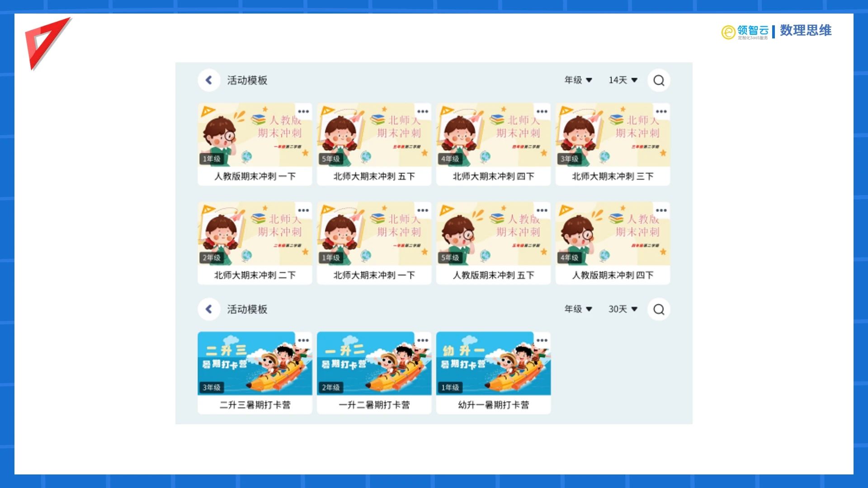The height and width of the screenshot is (488, 868).
Task: Click the search icon in the 30天 section
Action: tap(659, 309)
